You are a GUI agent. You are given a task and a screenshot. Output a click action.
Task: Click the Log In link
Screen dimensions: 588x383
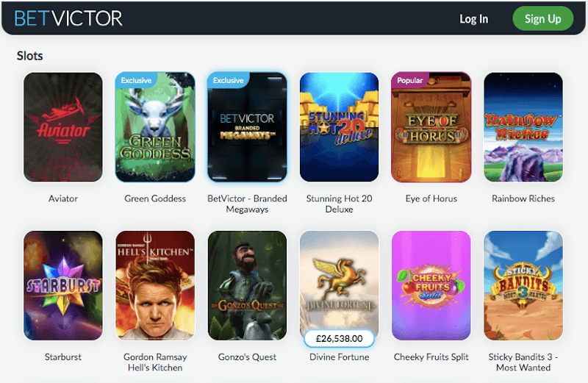pyautogui.click(x=474, y=19)
